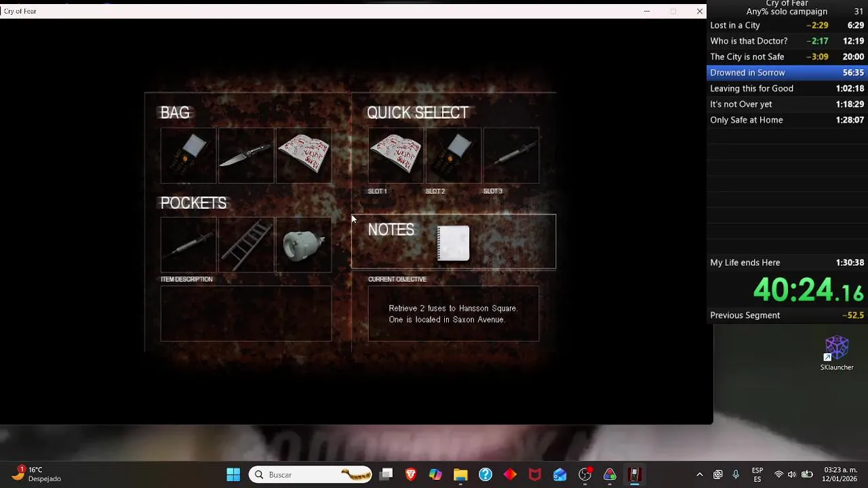868x488 pixels.
Task: Open the Notes notepad icon
Action: (x=454, y=243)
